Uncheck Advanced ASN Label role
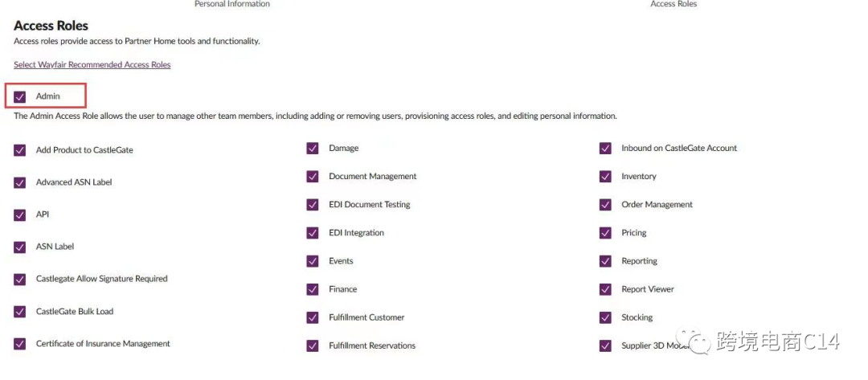This screenshot has width=868, height=380. pos(20,182)
